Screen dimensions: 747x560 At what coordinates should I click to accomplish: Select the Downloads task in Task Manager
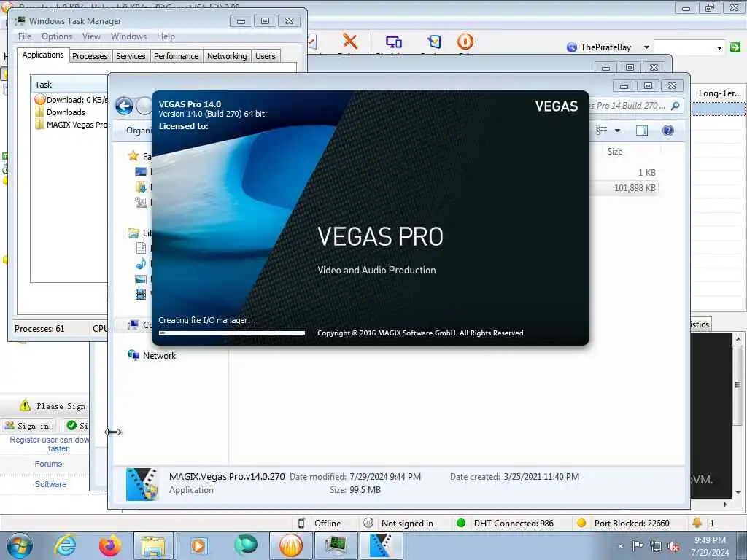pyautogui.click(x=66, y=112)
